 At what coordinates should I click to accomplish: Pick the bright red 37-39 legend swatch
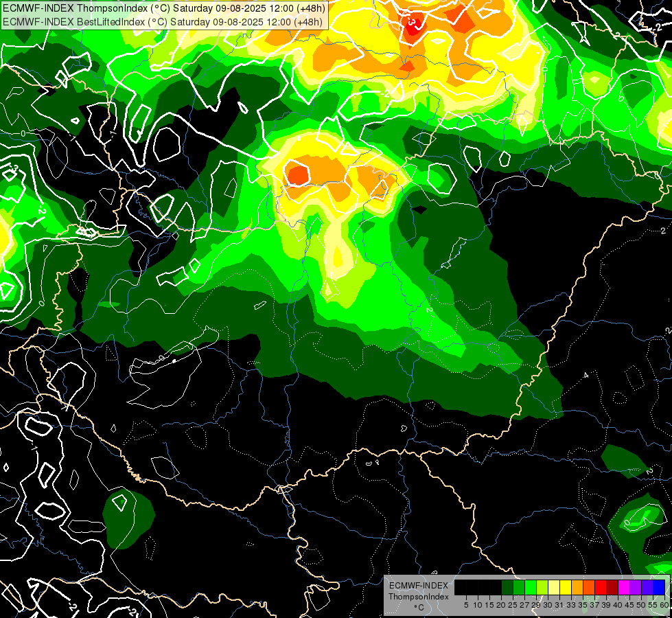(601, 587)
